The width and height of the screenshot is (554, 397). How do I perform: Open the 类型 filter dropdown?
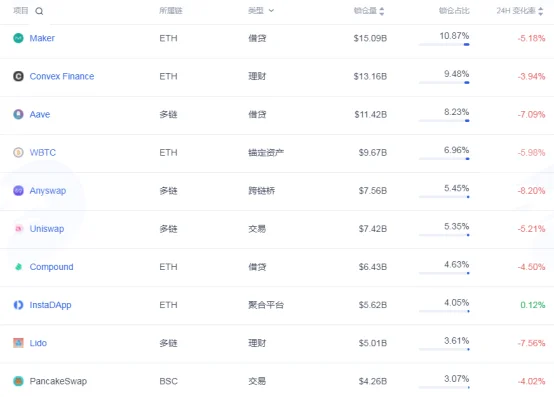click(261, 11)
